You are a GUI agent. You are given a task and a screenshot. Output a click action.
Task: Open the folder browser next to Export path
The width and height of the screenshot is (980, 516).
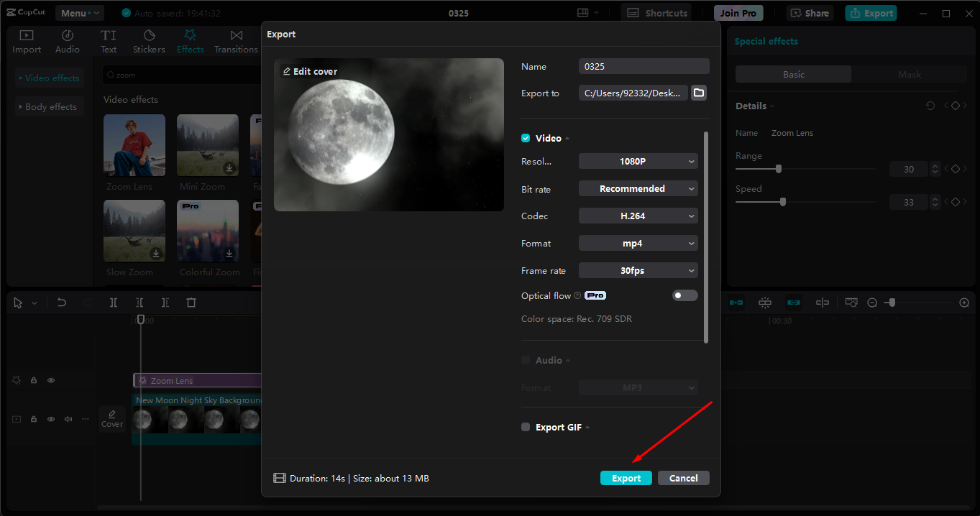click(698, 92)
